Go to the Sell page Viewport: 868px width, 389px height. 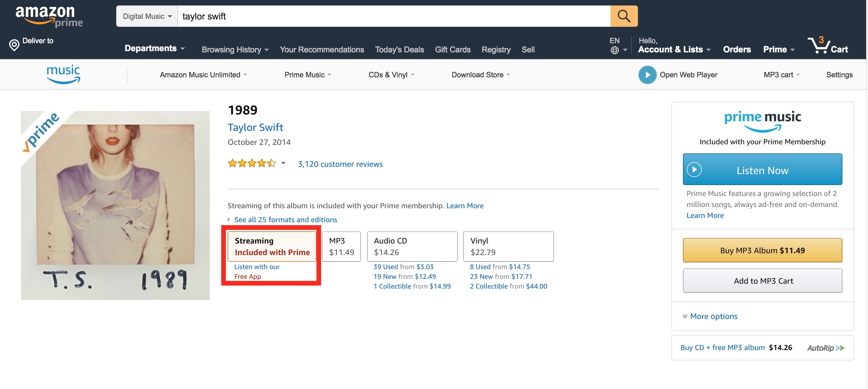[528, 50]
